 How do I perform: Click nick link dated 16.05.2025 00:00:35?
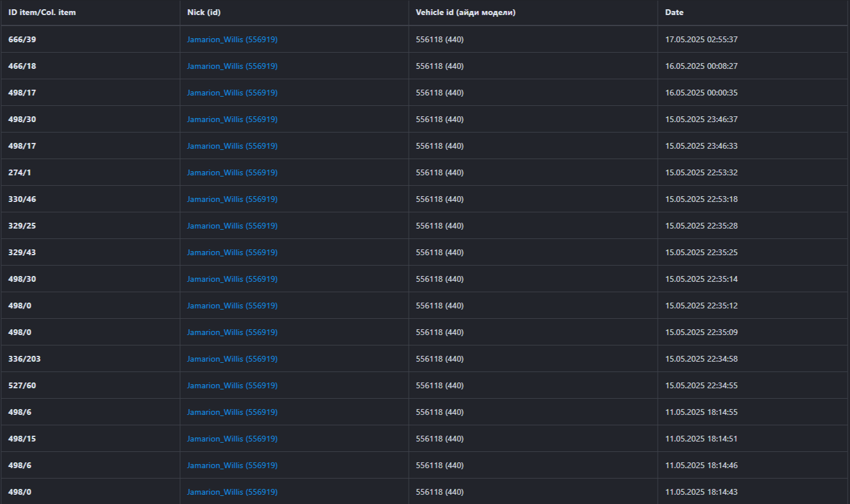(x=232, y=93)
